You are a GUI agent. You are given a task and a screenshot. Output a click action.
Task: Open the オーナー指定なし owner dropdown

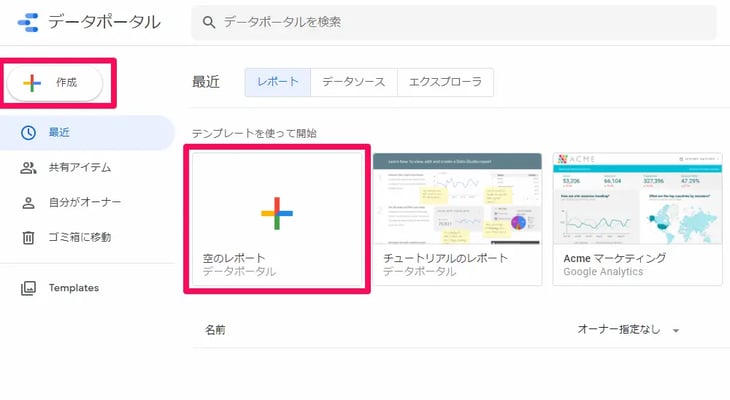click(628, 330)
